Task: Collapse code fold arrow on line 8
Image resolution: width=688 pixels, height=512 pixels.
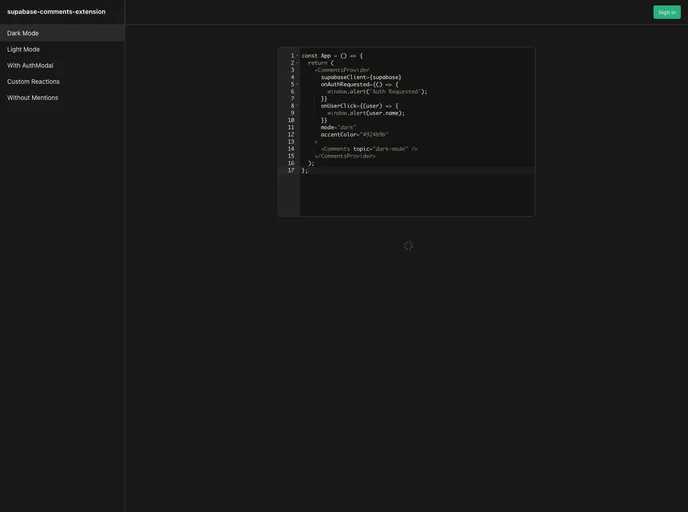Action: 297,106
